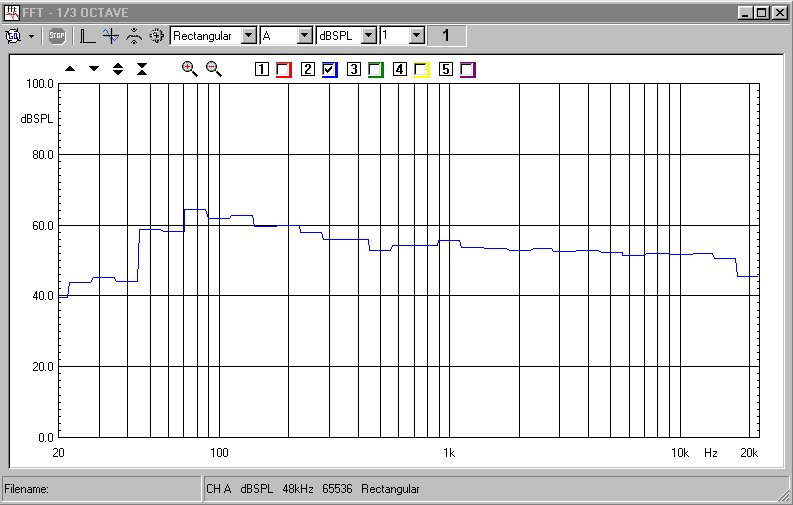Click the expand vertical range double-arrow
Image resolution: width=793 pixels, height=505 pixels.
click(118, 69)
